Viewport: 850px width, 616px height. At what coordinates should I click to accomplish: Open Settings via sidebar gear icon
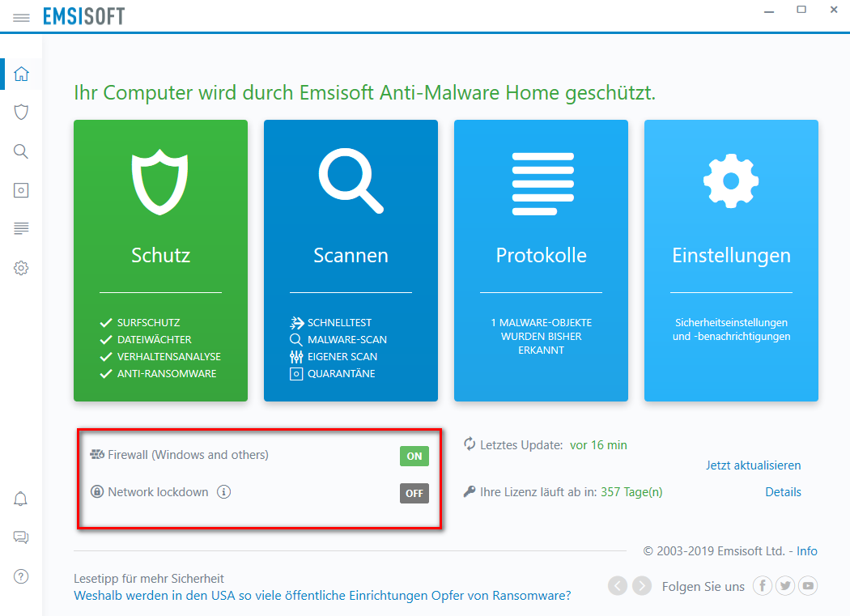tap(21, 268)
